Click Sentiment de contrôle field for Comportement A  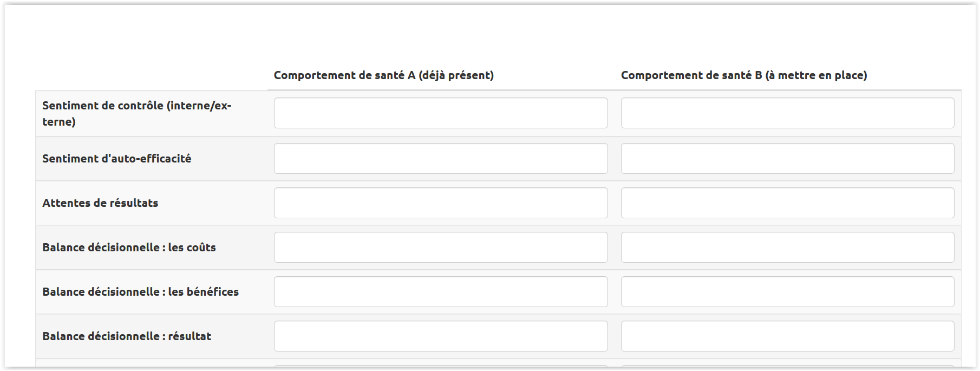440,113
